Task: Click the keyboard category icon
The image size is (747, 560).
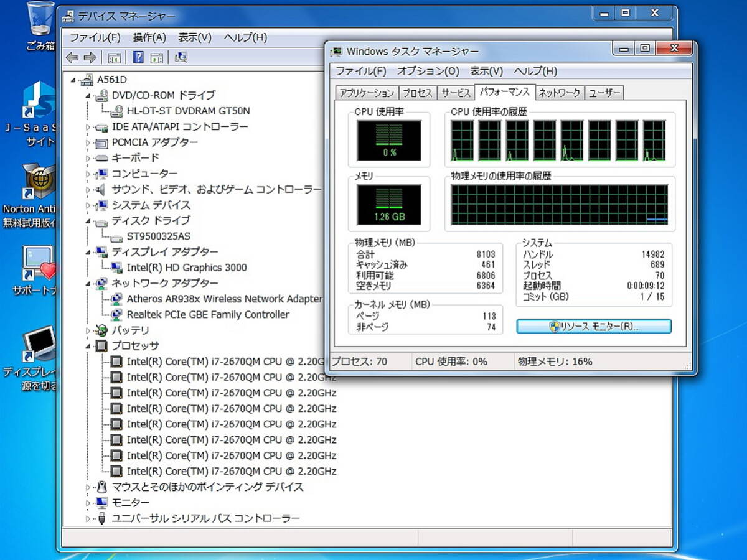Action: [101, 158]
